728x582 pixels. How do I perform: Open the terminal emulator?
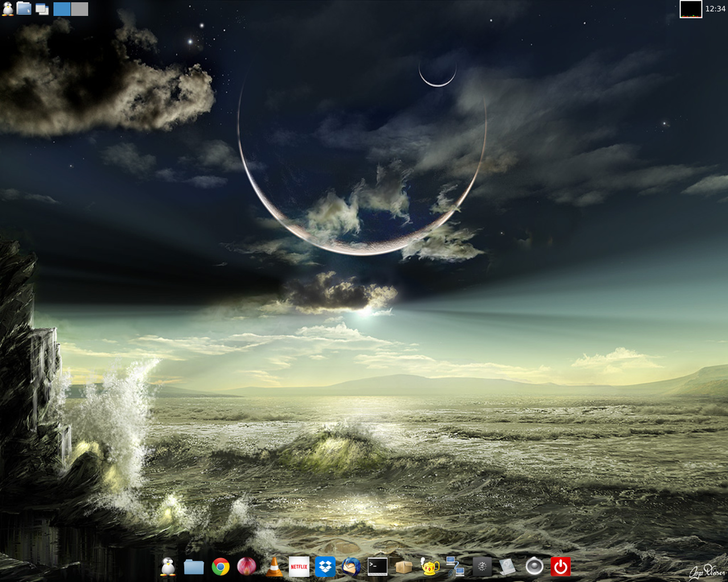tap(377, 567)
